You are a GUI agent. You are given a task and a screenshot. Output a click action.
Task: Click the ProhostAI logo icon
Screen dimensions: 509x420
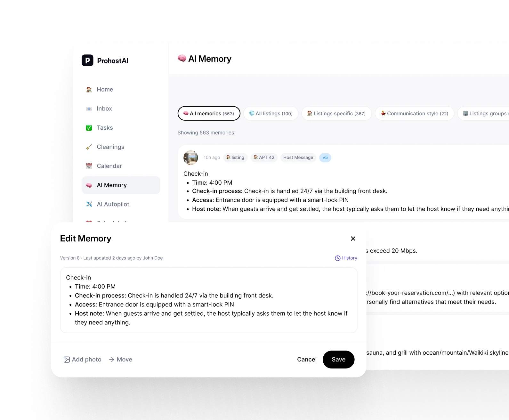click(87, 60)
